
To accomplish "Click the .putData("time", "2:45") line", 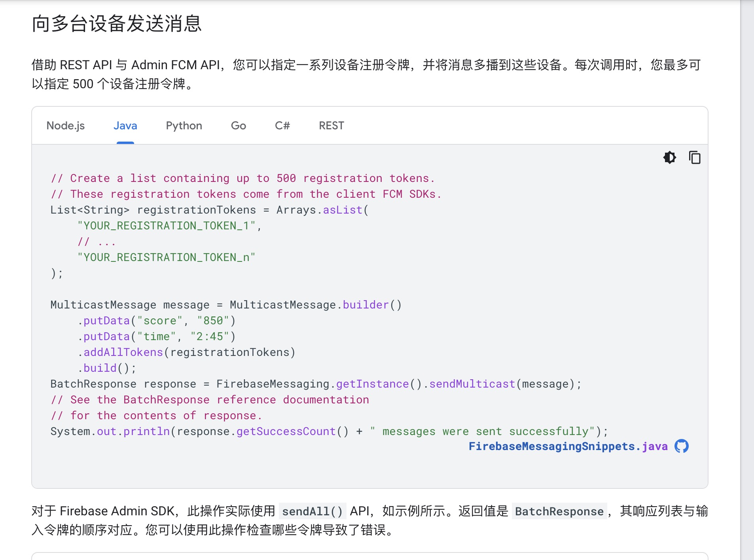I will (x=157, y=337).
